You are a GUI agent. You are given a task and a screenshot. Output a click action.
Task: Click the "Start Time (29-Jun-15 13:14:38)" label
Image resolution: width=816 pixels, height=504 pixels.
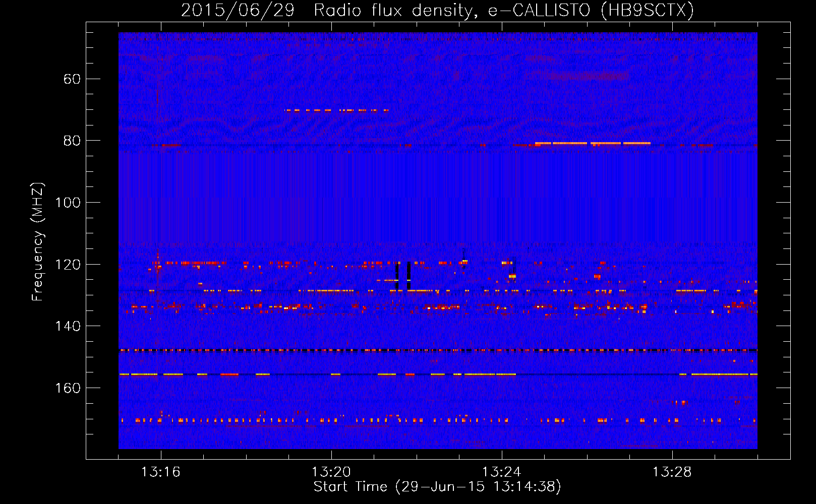(437, 487)
